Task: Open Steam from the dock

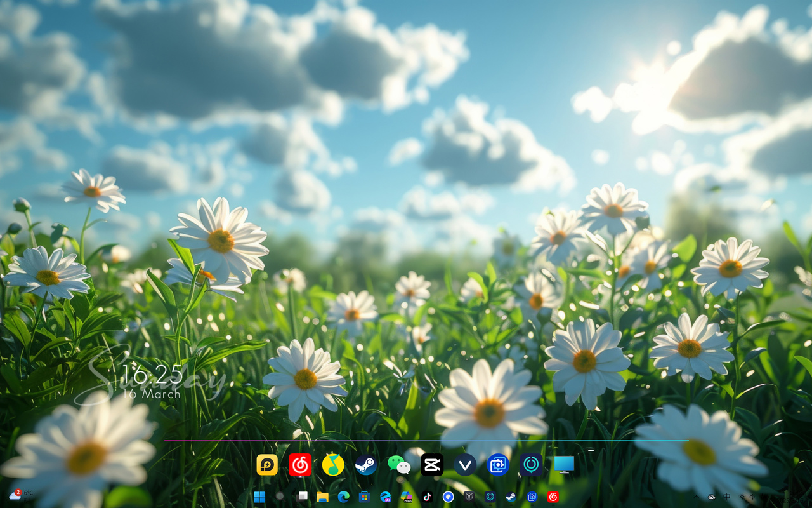Action: [x=366, y=465]
